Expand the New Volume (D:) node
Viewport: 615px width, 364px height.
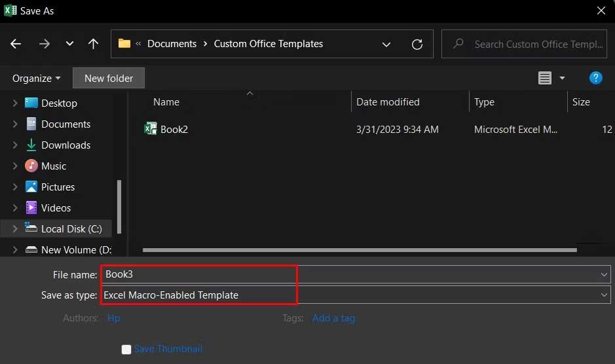(x=15, y=250)
